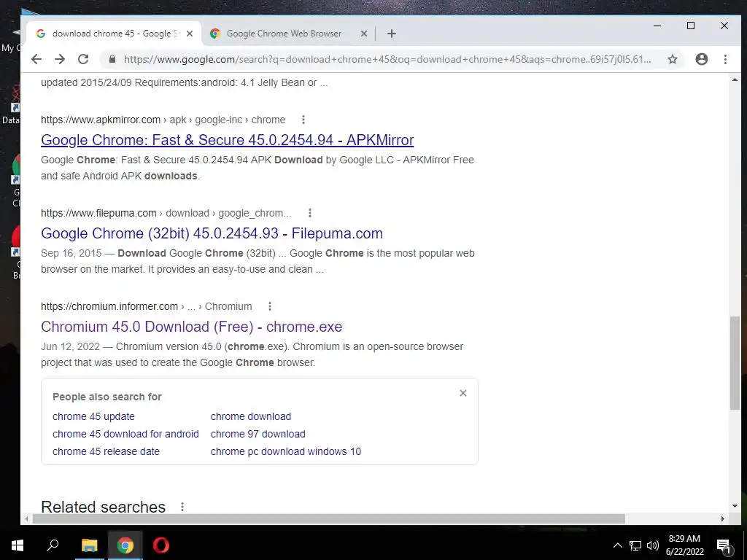This screenshot has height=560, width=747.
Task: Open APKMirror result options three-dot menu
Action: pos(303,120)
